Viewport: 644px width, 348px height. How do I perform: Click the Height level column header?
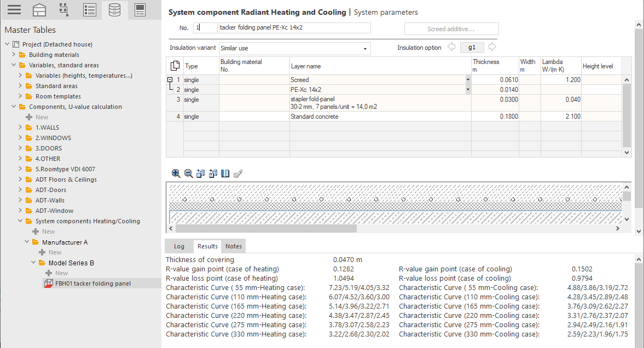click(601, 66)
